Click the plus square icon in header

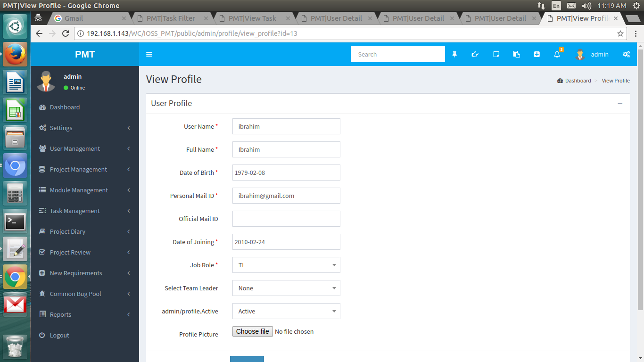(537, 54)
